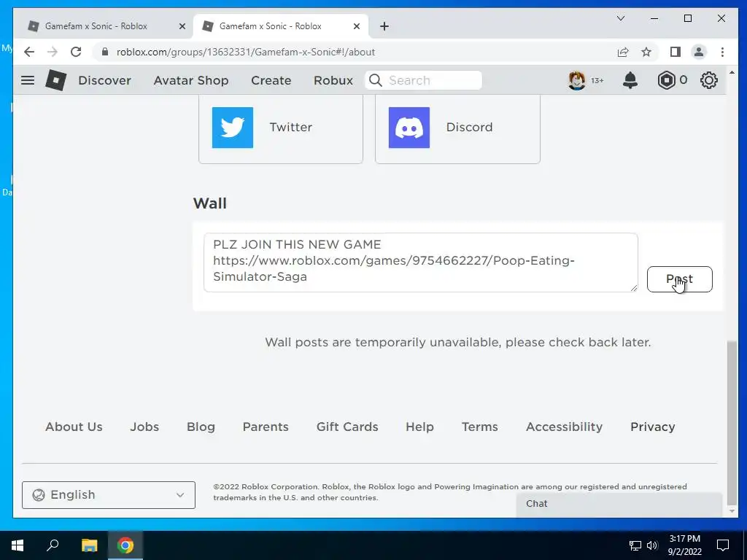The image size is (747, 560).
Task: Open the Windows action center notifications
Action: coord(723,545)
